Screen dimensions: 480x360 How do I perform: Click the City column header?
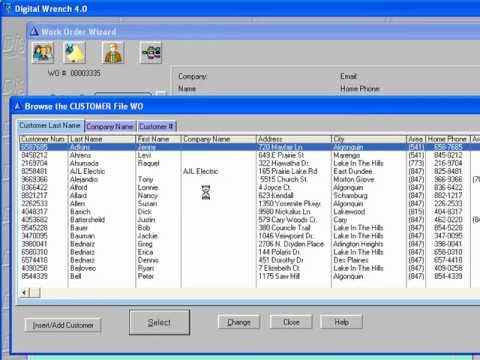(x=369, y=139)
